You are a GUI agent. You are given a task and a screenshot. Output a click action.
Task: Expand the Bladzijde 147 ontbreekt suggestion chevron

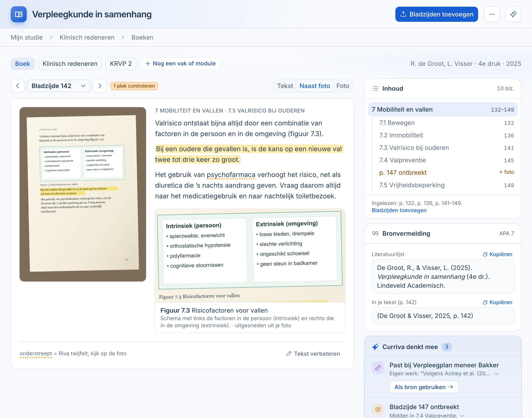point(462,416)
